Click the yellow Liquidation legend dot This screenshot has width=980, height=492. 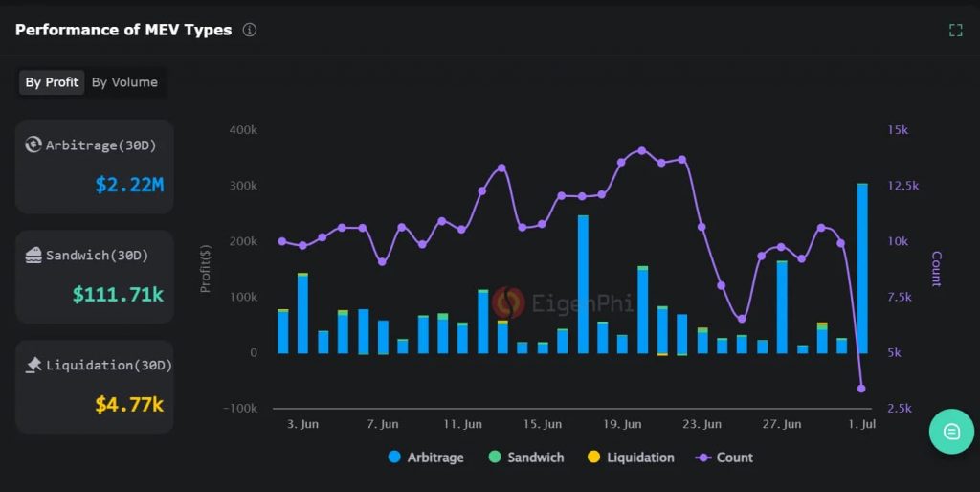[x=593, y=458]
